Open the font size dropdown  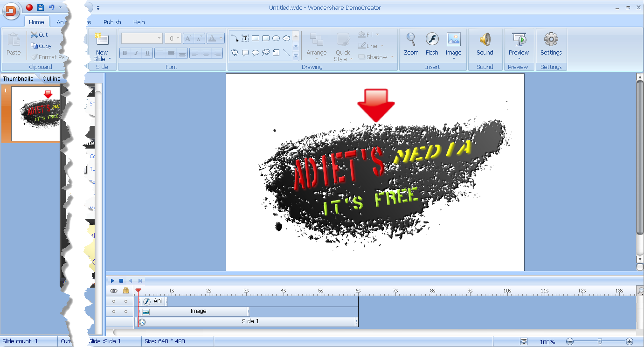(x=178, y=39)
